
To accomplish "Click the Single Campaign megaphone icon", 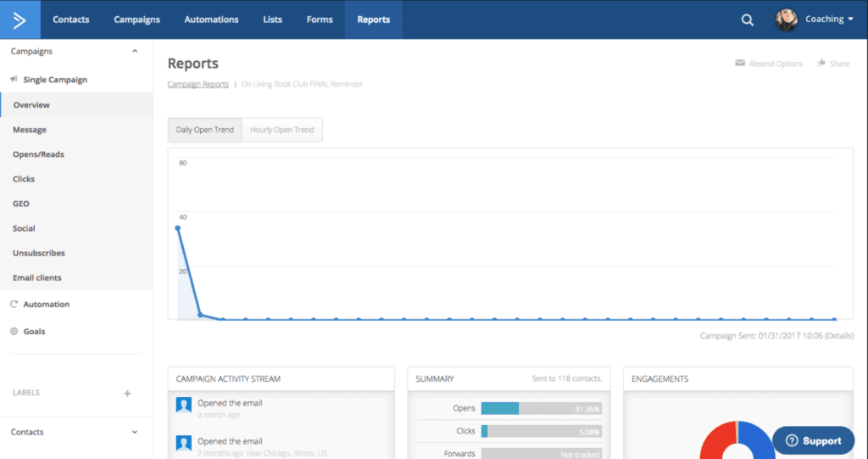I will click(14, 79).
